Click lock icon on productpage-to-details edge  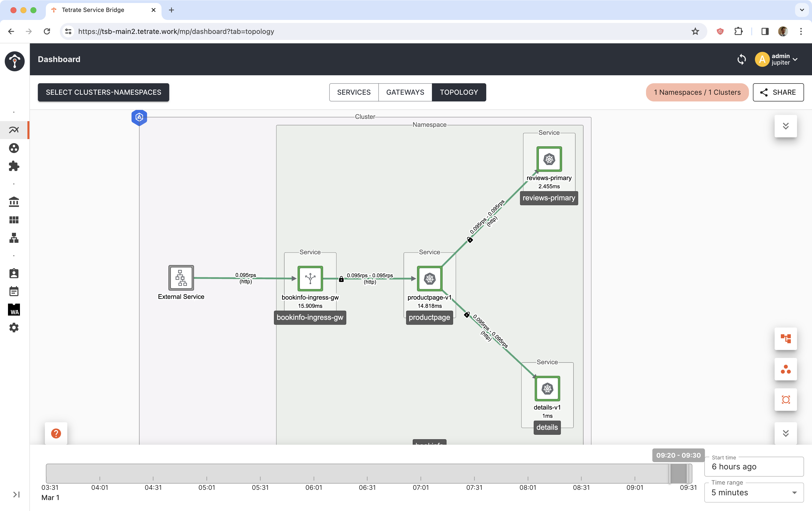click(467, 315)
